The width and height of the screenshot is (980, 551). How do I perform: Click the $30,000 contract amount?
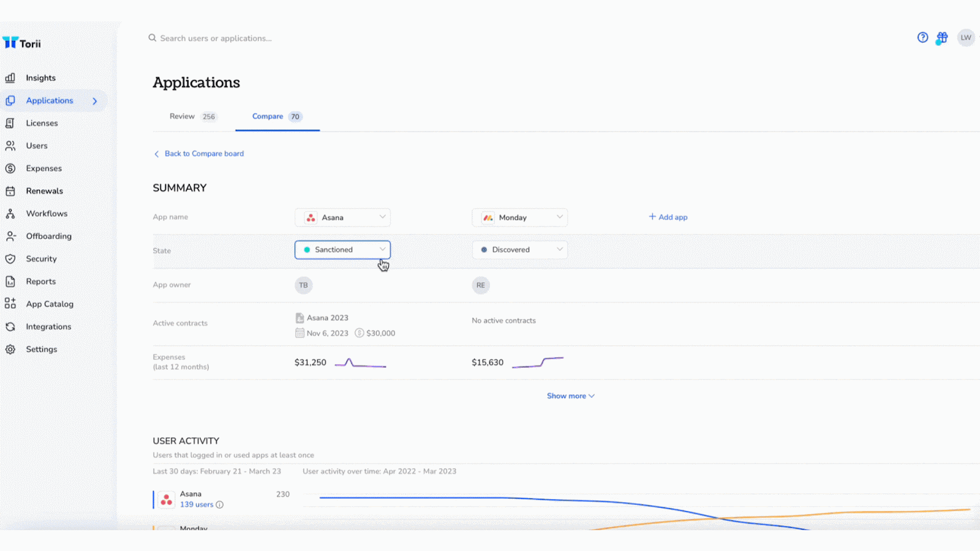click(x=380, y=333)
